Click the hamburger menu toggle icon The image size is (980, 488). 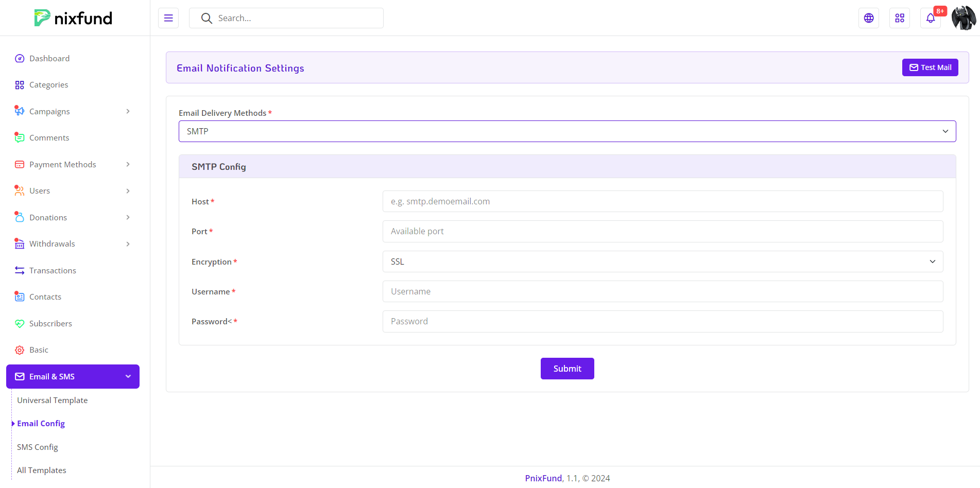168,18
